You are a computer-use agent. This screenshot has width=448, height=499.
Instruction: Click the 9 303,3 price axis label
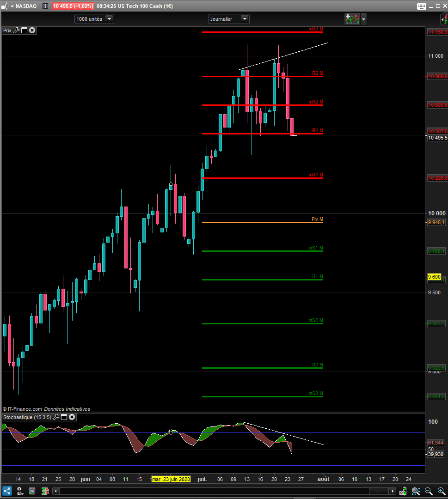(436, 323)
